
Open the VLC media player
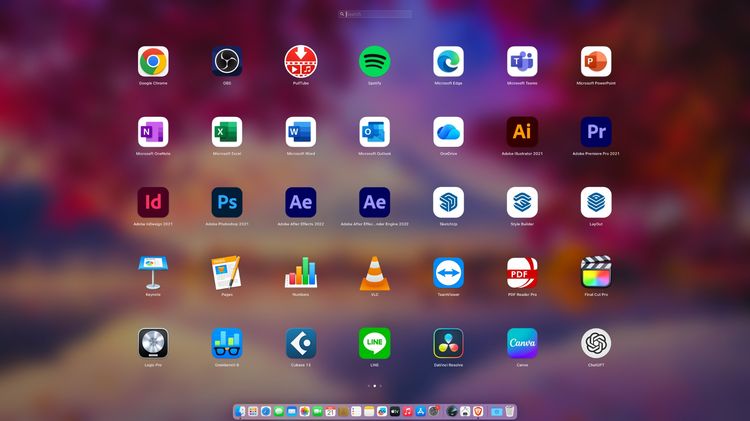point(375,272)
